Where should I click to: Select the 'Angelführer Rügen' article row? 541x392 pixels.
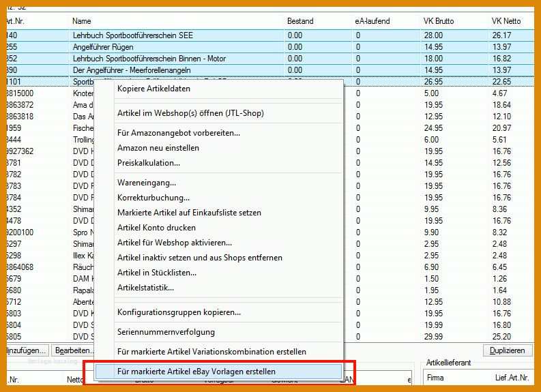click(270, 47)
